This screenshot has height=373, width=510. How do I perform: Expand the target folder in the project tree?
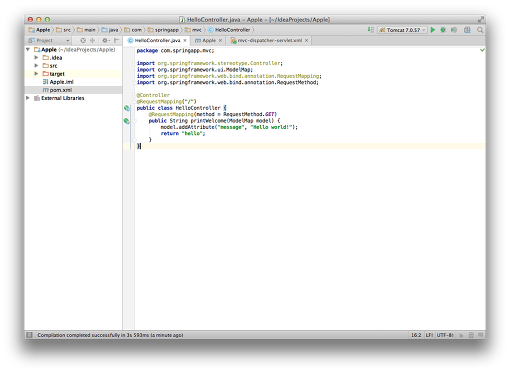pyautogui.click(x=36, y=74)
